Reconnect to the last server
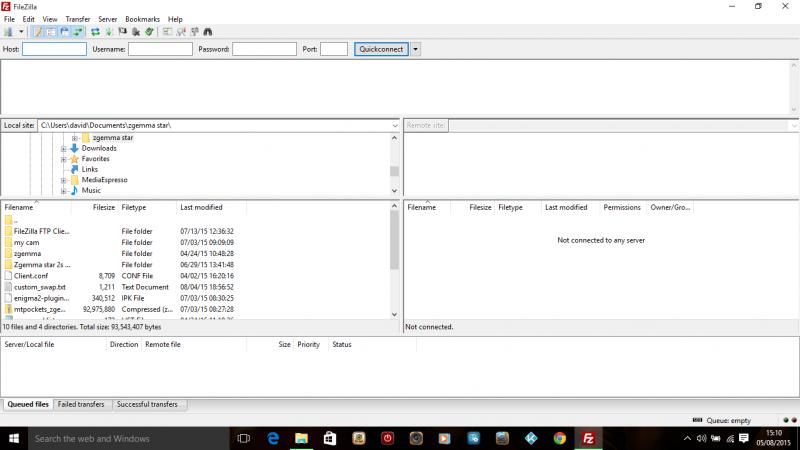800x450 pixels. click(149, 32)
